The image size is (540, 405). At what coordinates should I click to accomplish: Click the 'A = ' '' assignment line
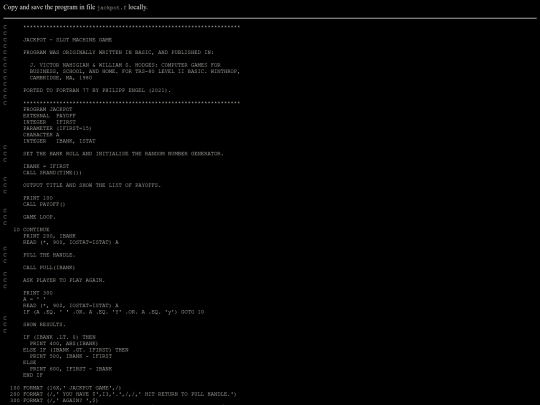click(x=34, y=299)
